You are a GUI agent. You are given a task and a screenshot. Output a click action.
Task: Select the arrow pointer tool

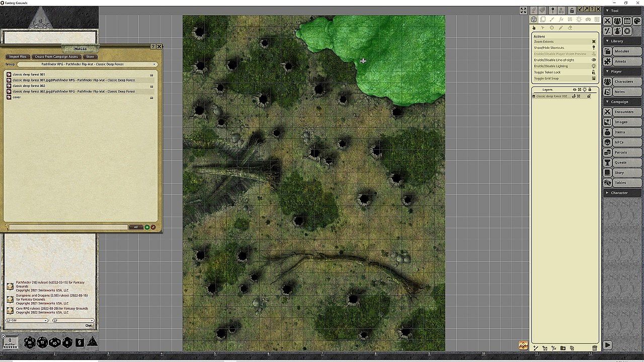[x=543, y=28]
